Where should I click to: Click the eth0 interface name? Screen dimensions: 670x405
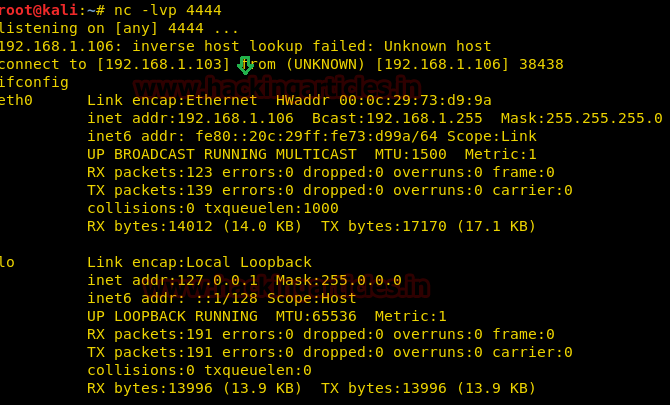16,100
